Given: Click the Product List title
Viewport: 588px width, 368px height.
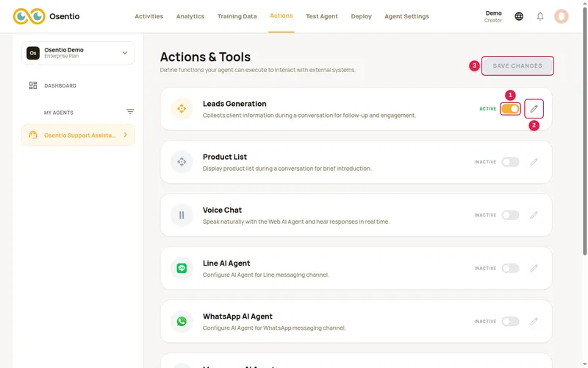Looking at the screenshot, I should tap(225, 157).
